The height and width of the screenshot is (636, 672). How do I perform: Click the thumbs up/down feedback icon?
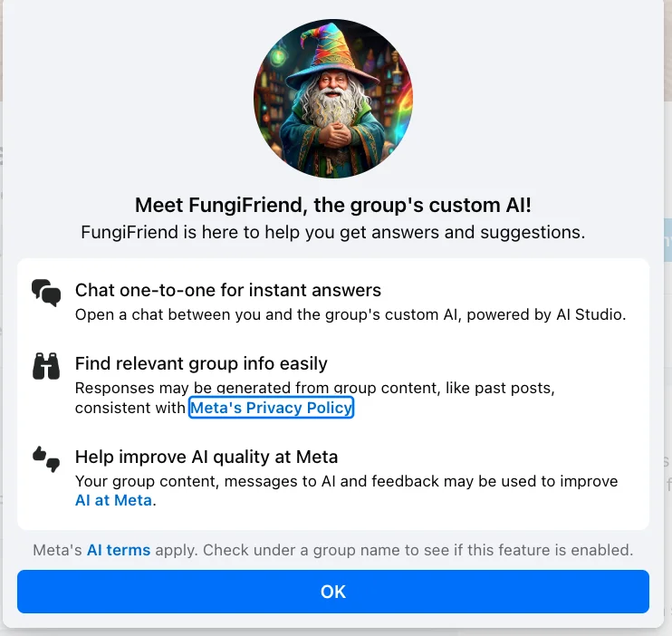tap(46, 459)
